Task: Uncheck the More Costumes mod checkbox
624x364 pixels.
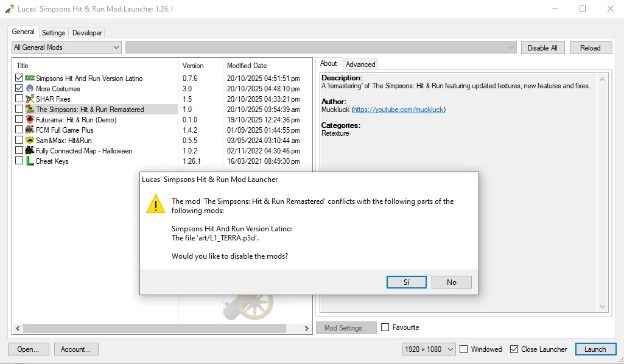Action: click(19, 89)
